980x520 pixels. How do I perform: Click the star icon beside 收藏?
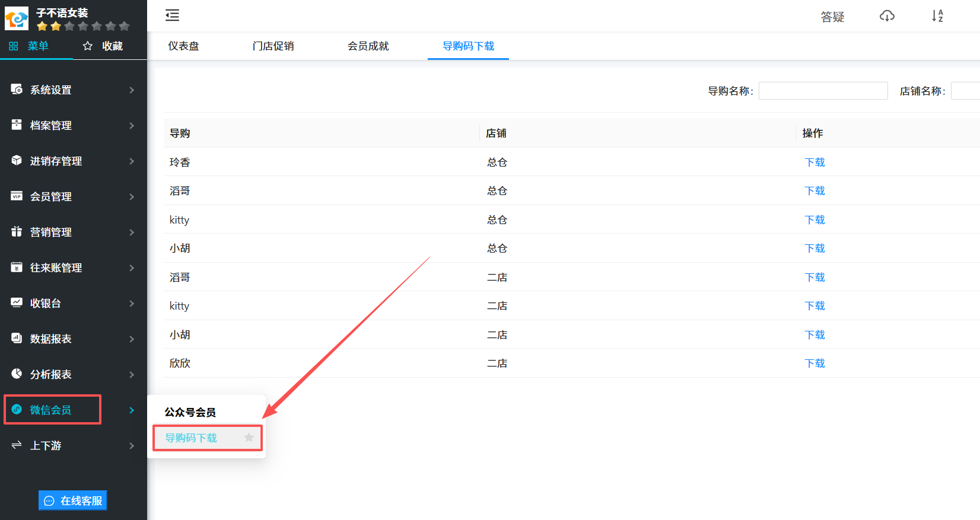tap(88, 46)
